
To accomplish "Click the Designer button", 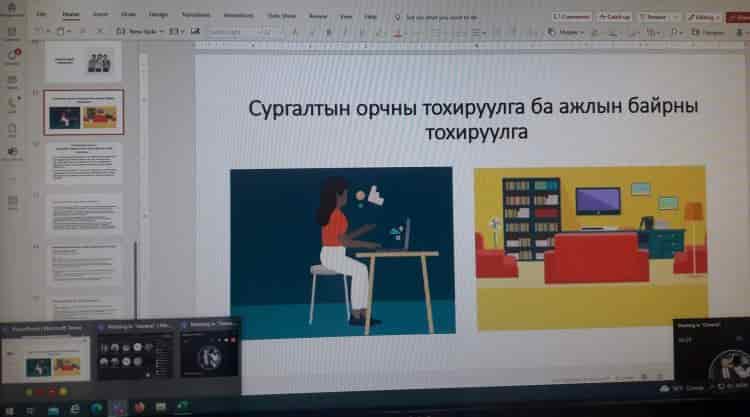I will (707, 33).
